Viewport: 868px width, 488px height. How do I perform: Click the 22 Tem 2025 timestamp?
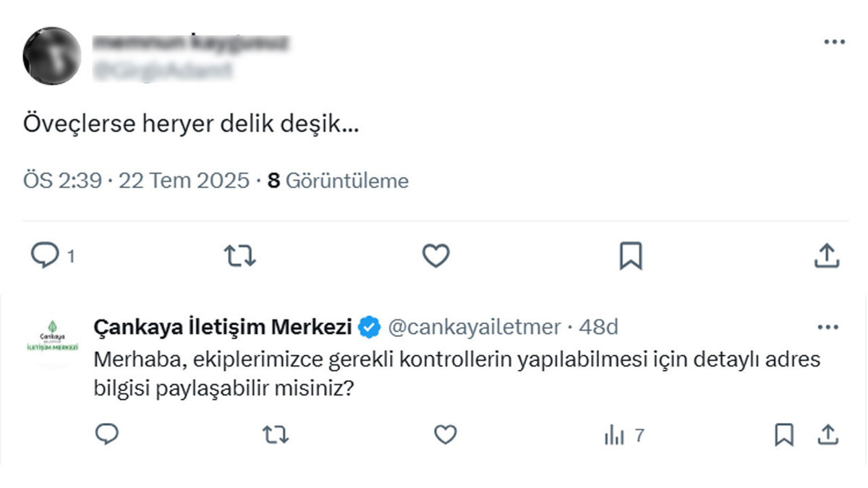coord(184,181)
